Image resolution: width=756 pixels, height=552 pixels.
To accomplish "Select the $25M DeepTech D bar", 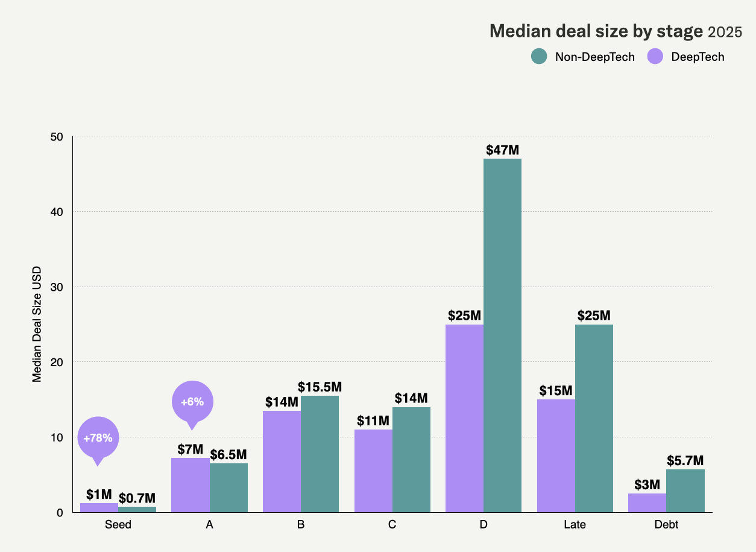I will click(x=464, y=418).
